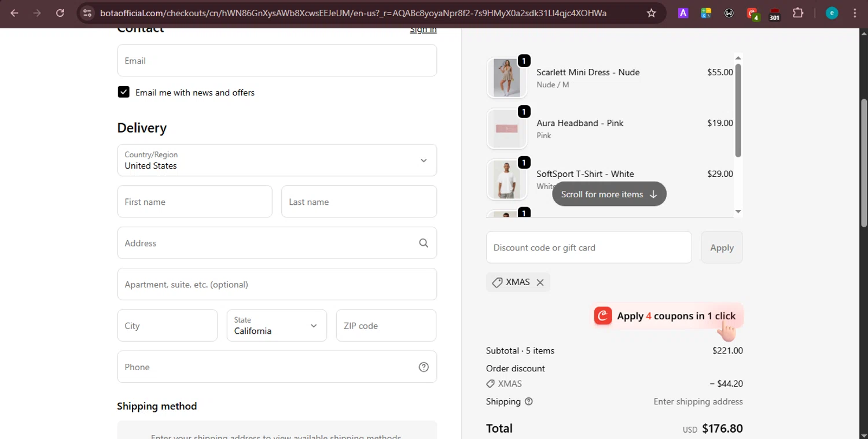Click the address search magnifier icon
868x439 pixels.
[x=424, y=243]
